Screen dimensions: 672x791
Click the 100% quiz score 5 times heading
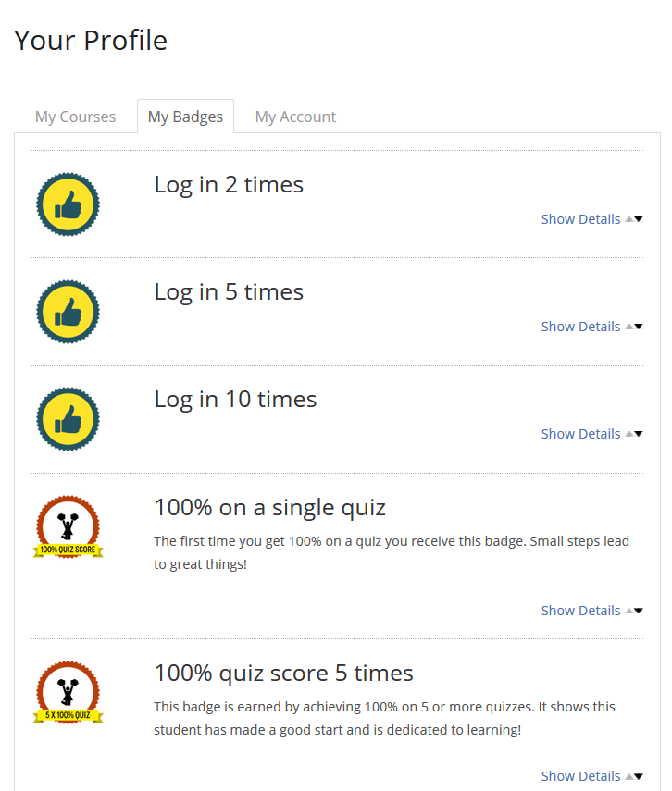pos(283,673)
